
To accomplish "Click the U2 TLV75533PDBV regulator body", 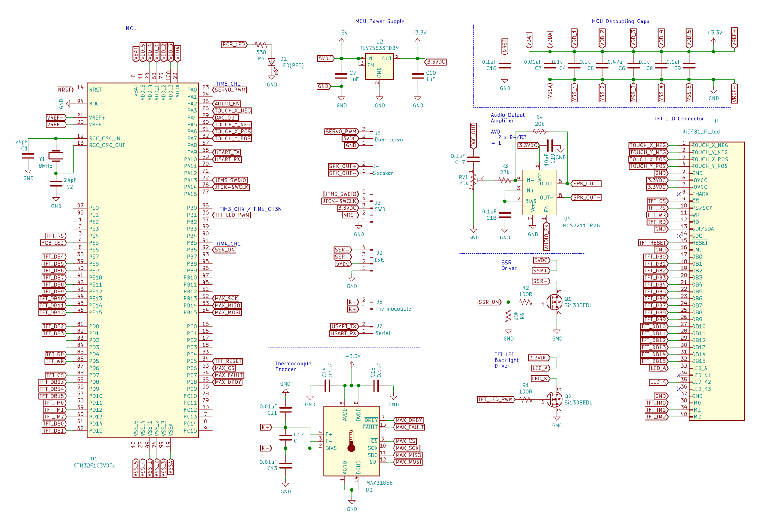I will coord(379,66).
